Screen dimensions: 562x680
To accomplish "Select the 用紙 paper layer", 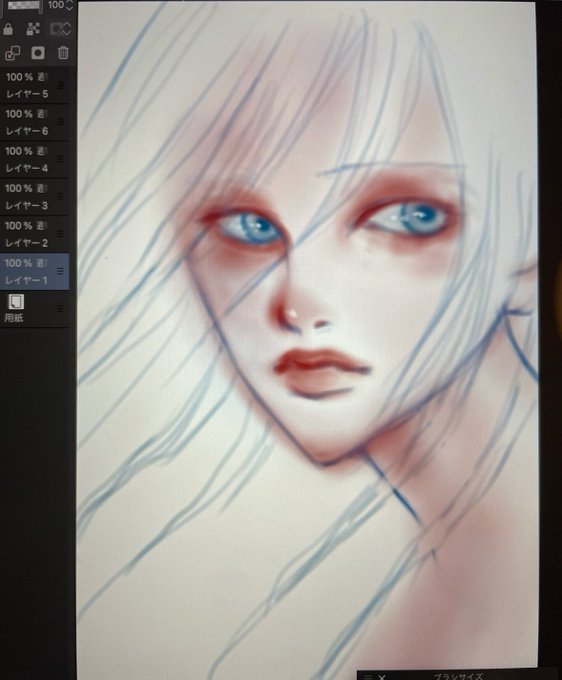I will pyautogui.click(x=34, y=309).
